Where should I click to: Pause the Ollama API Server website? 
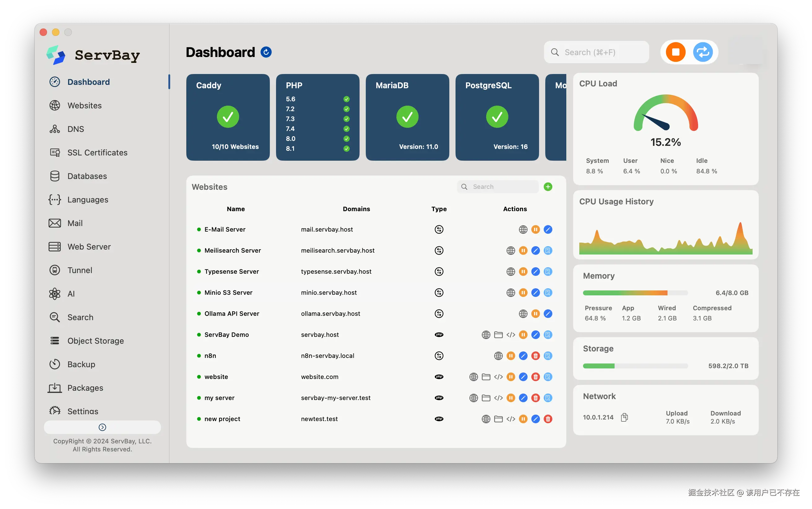pos(535,314)
